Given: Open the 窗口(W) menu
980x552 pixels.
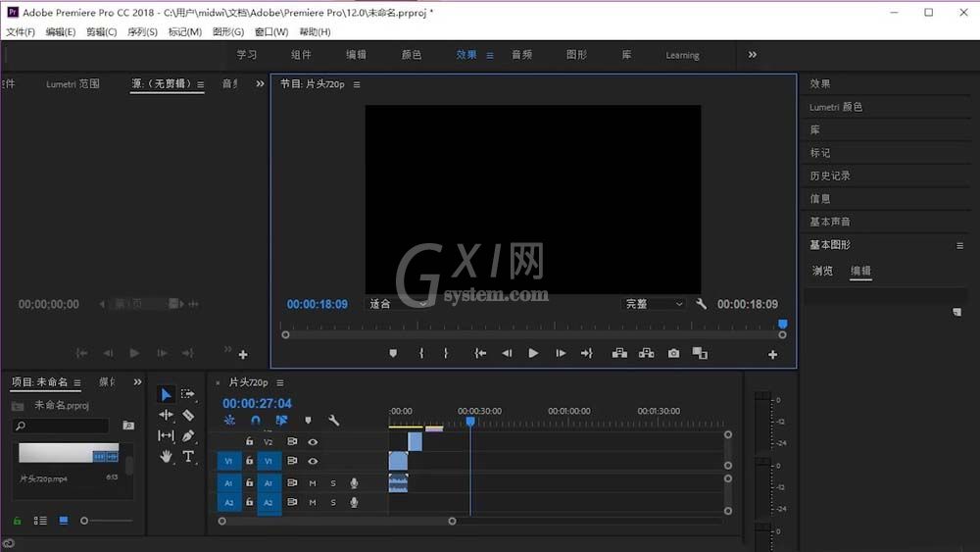Looking at the screenshot, I should coord(271,32).
